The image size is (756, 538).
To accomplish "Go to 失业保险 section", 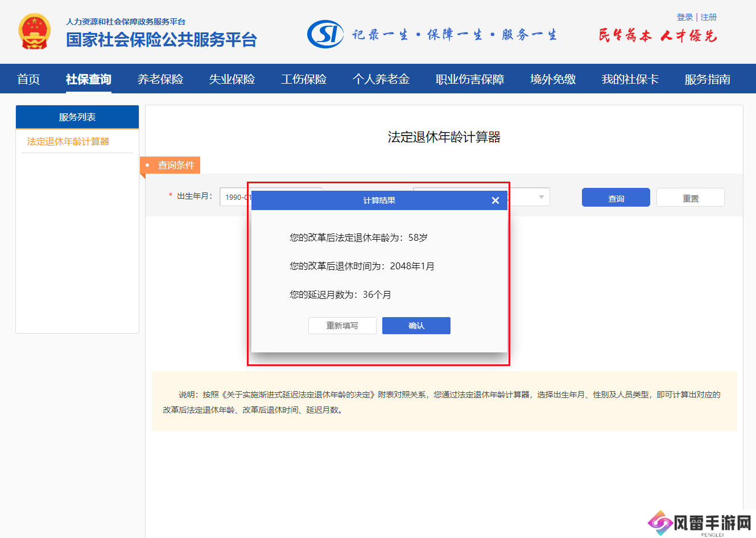I will (232, 79).
